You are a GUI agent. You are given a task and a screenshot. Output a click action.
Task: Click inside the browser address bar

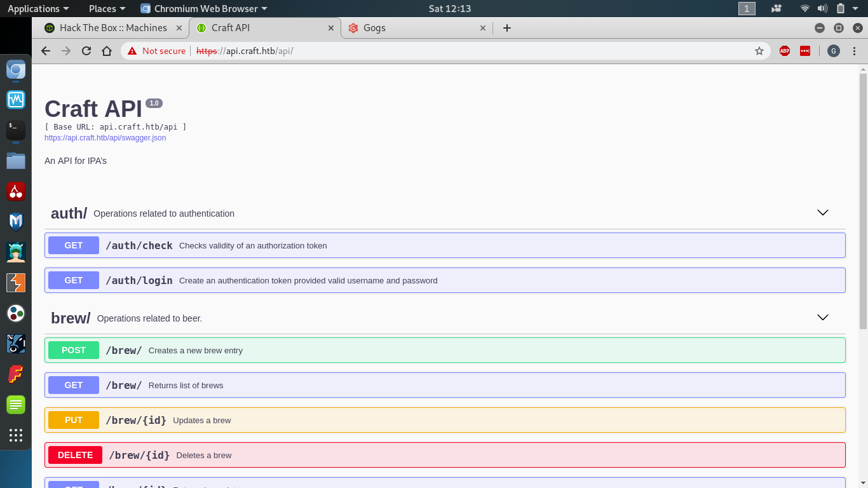tap(381, 51)
